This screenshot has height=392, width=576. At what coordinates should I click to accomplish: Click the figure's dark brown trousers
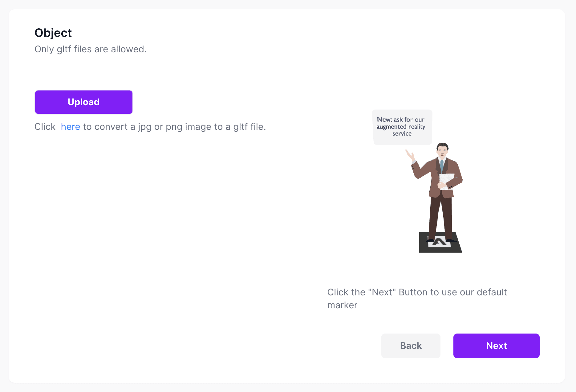440,215
